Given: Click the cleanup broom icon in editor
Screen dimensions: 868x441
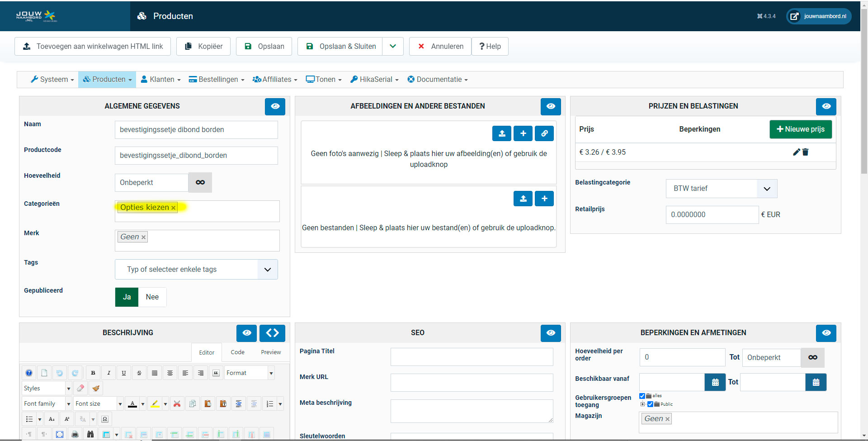Looking at the screenshot, I should coord(96,388).
